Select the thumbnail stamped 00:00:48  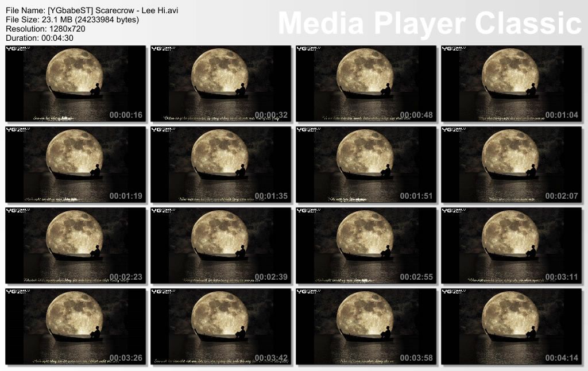(366, 84)
